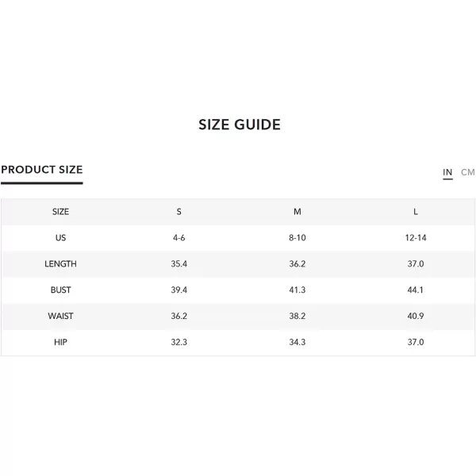Image resolution: width=476 pixels, height=476 pixels.
Task: Click length value 35.4 for S
Action: click(x=178, y=264)
